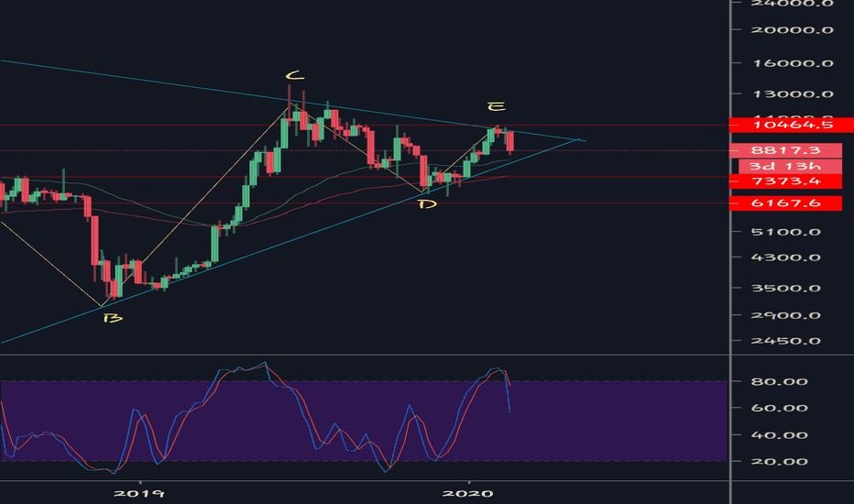The width and height of the screenshot is (854, 504).
Task: Click the triangle apex where trendlines converge
Action: pos(576,139)
